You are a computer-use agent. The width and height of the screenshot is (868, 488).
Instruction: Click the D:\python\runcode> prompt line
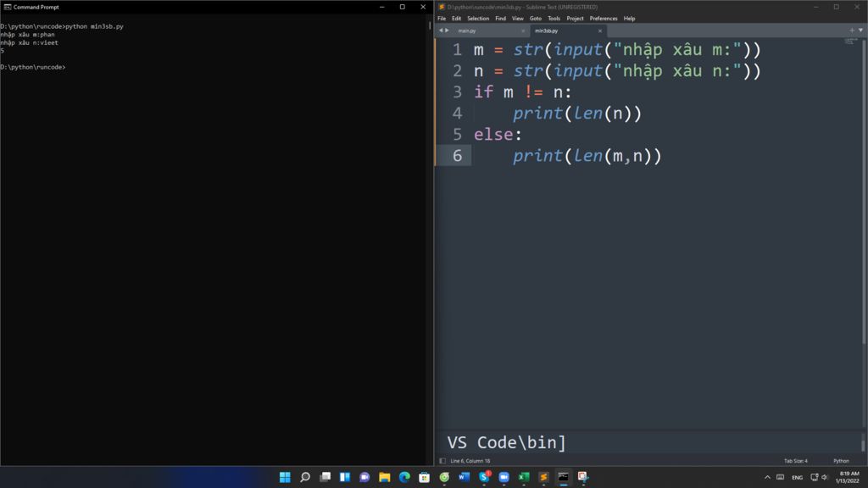33,67
